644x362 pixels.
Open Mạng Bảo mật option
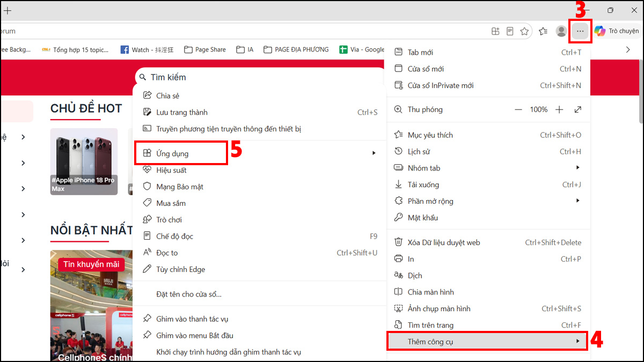[260, 187]
